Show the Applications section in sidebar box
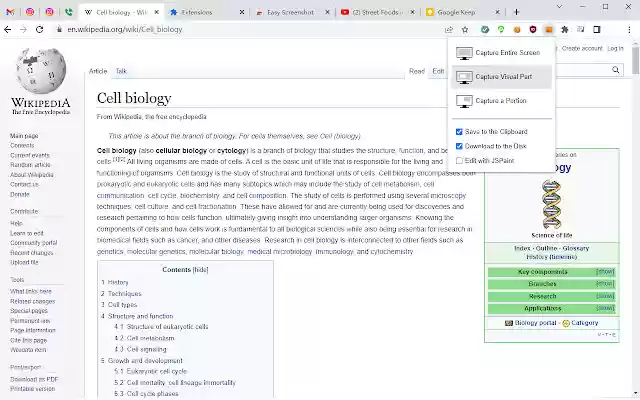This screenshot has width=640, height=400. pos(605,308)
